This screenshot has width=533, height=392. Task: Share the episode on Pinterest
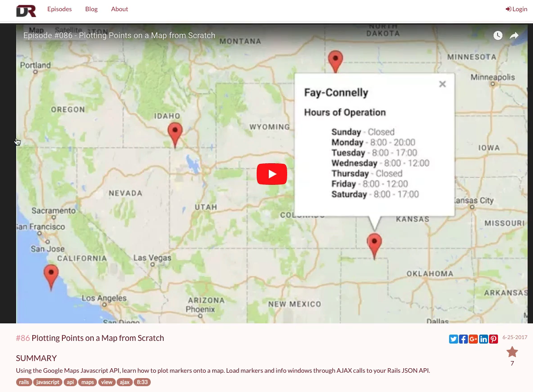(493, 339)
